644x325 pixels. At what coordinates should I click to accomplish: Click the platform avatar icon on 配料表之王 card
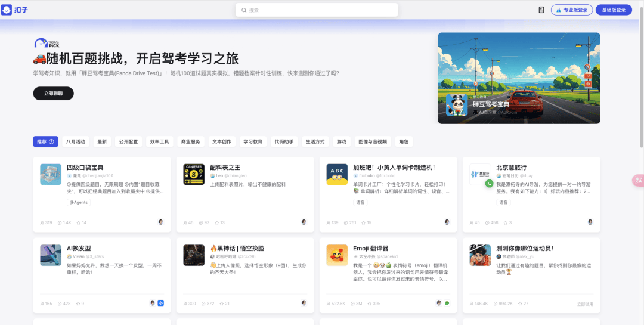point(304,222)
